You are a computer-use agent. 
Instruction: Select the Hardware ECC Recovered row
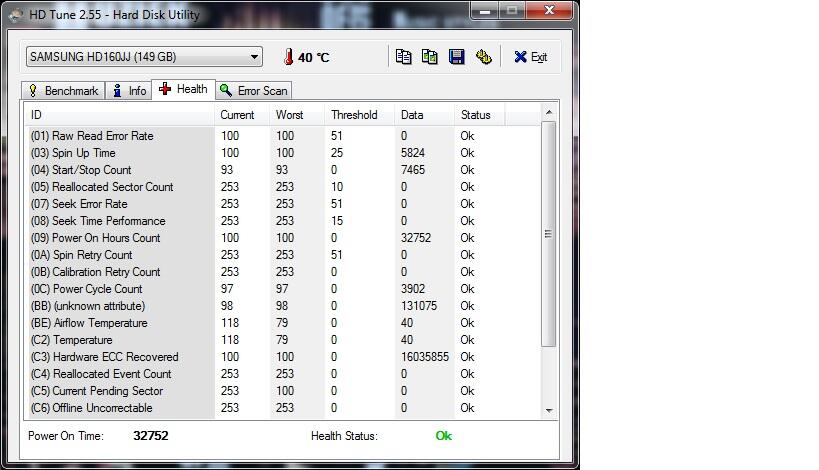click(x=282, y=357)
